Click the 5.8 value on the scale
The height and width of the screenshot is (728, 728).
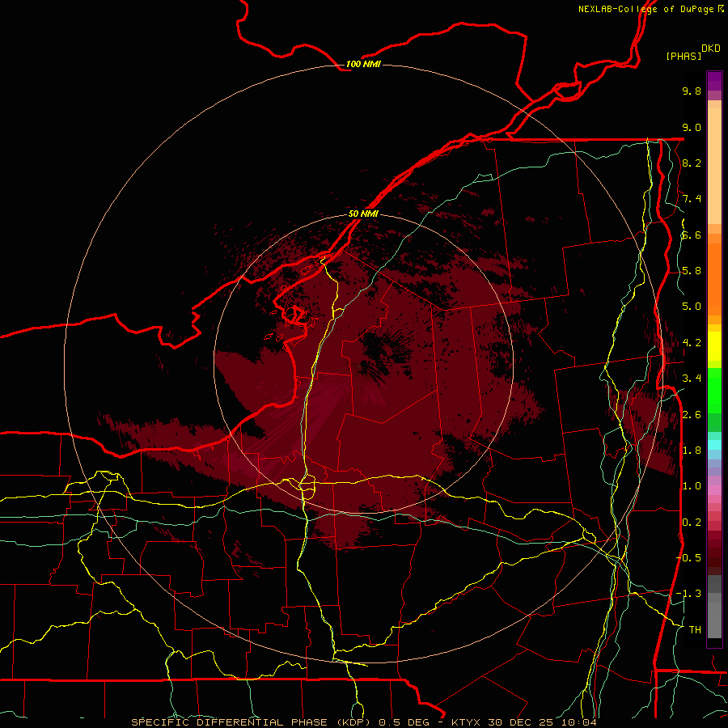click(692, 271)
